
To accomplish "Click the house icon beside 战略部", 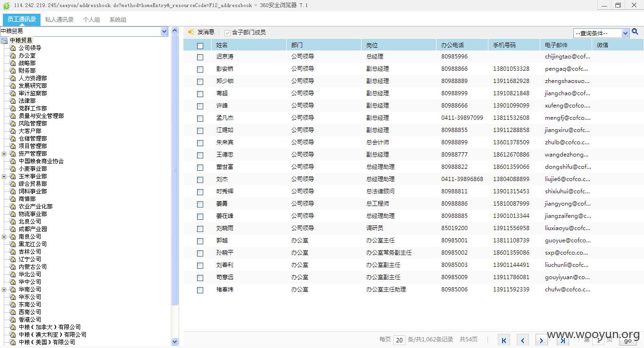I will tap(13, 63).
